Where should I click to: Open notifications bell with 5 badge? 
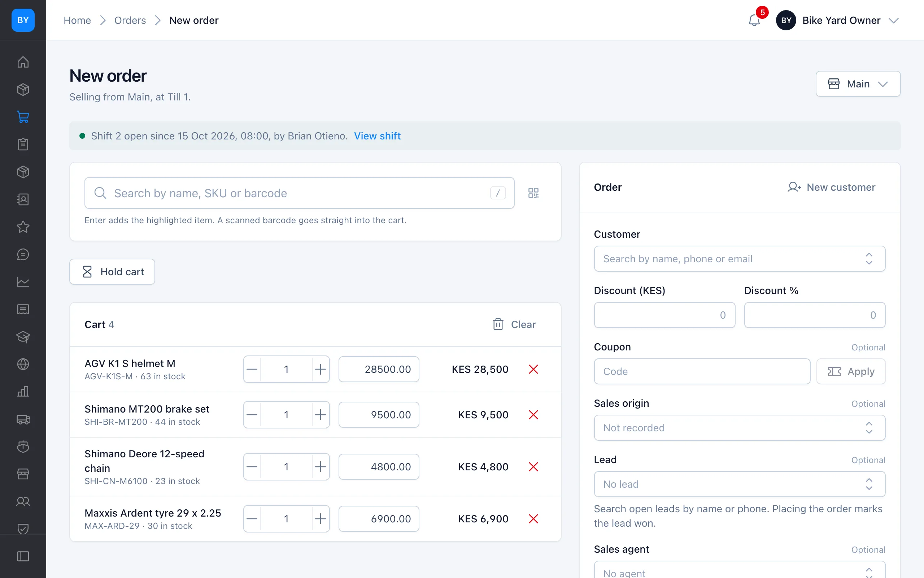pos(754,20)
